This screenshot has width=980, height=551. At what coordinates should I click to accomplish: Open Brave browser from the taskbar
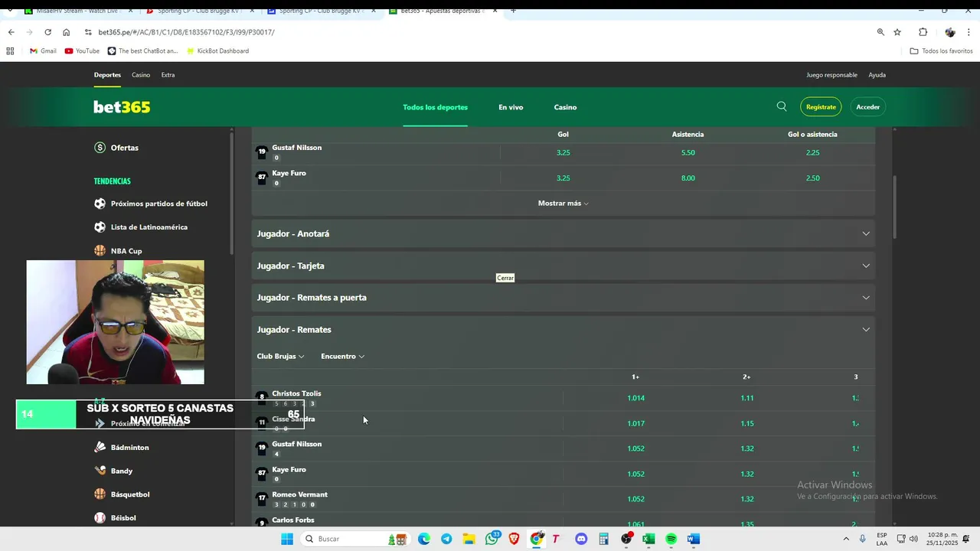click(x=514, y=539)
